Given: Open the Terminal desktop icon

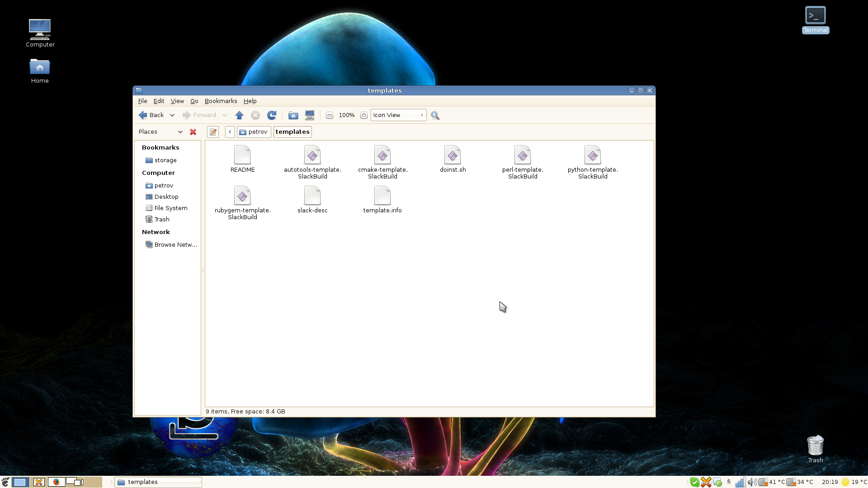Looking at the screenshot, I should [x=815, y=19].
